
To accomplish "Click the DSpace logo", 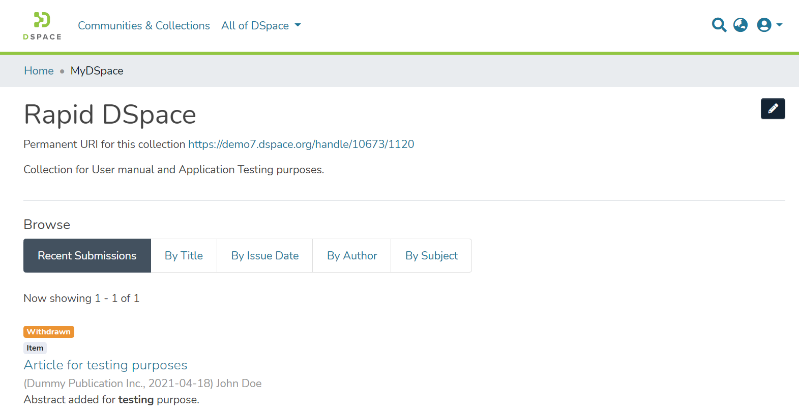I will pyautogui.click(x=42, y=25).
